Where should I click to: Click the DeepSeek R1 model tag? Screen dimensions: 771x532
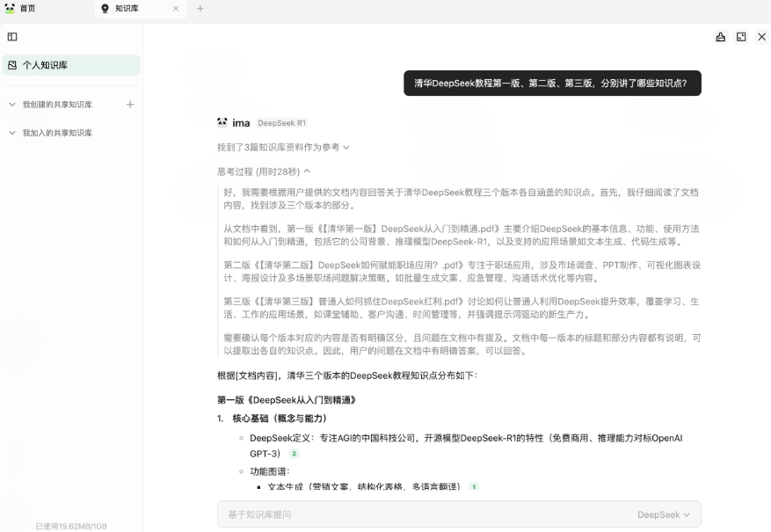[281, 123]
